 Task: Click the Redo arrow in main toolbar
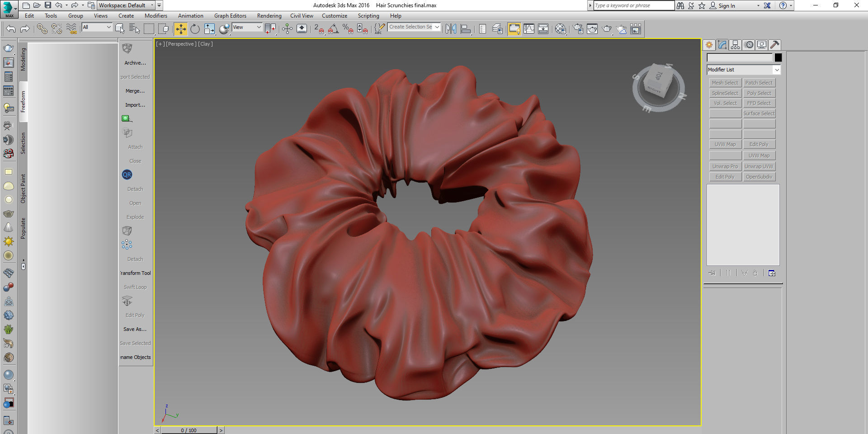pyautogui.click(x=25, y=29)
